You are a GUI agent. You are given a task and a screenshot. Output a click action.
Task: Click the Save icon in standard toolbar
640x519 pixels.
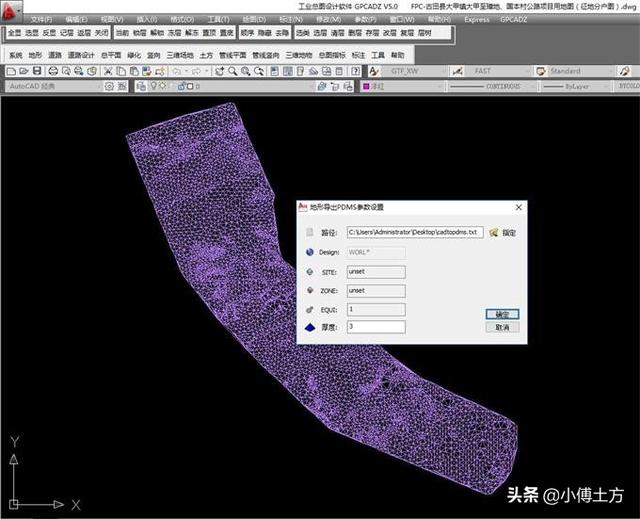coord(37,71)
